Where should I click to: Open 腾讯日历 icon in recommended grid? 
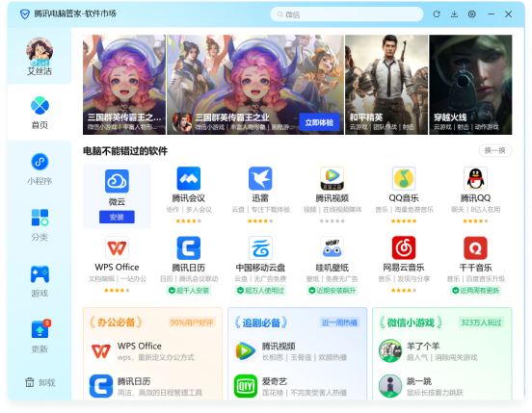(x=189, y=248)
